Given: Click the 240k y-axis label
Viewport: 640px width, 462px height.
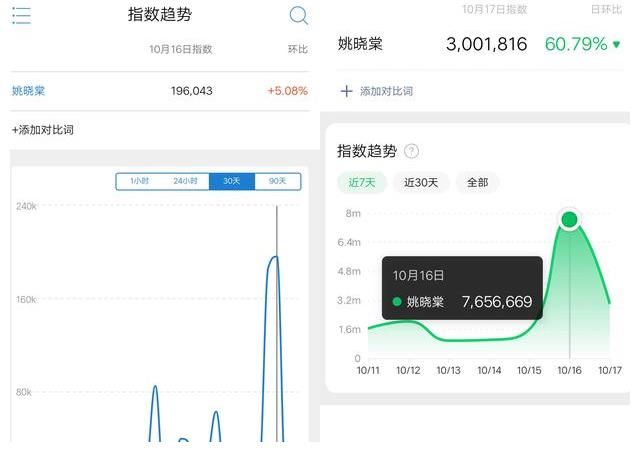Looking at the screenshot, I should pos(26,207).
